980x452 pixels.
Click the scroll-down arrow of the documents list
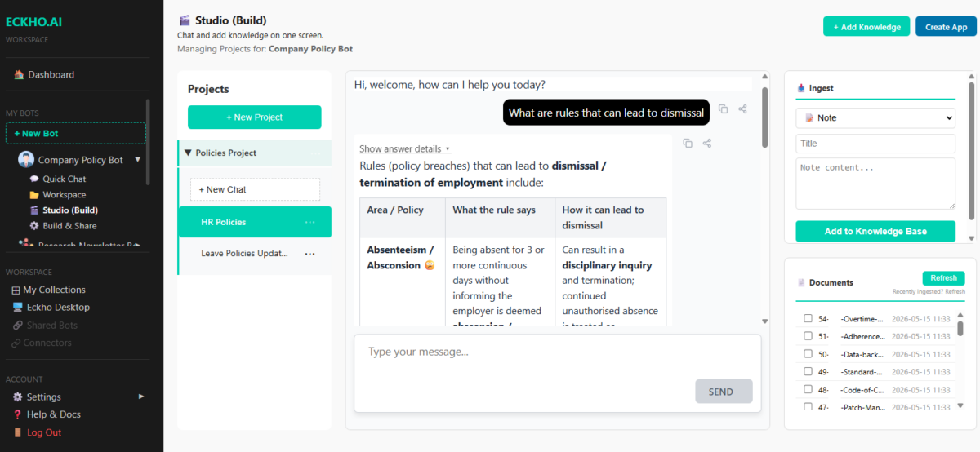pyautogui.click(x=960, y=405)
